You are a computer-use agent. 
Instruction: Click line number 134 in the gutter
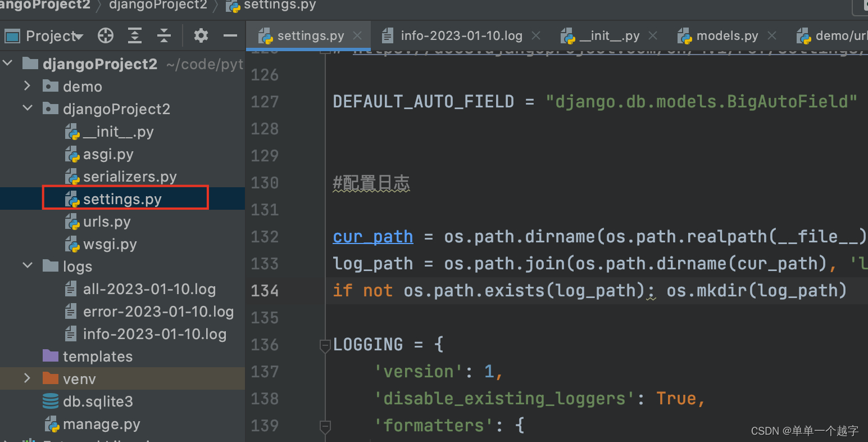[265, 291]
